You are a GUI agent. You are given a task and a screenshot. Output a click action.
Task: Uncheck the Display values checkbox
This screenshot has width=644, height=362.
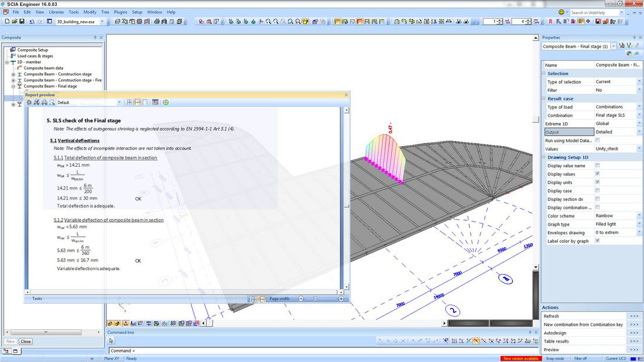pos(597,174)
